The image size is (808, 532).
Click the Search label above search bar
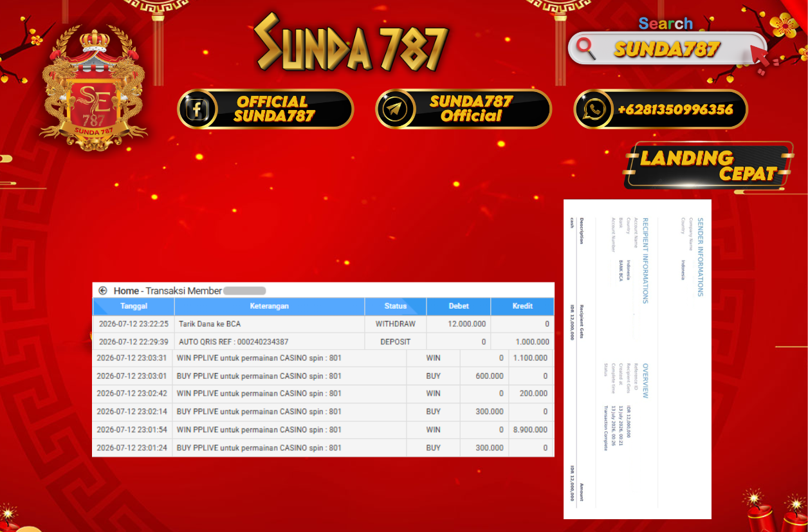coord(666,24)
